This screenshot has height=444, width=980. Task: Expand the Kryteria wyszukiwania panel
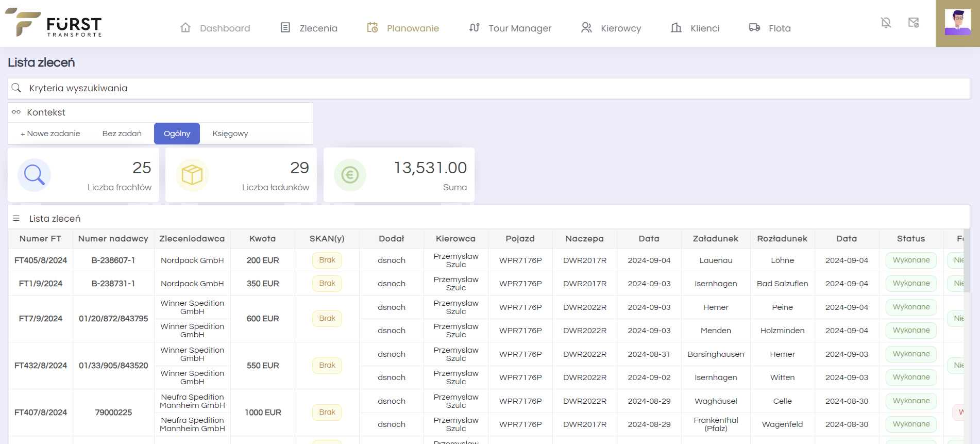pos(78,88)
